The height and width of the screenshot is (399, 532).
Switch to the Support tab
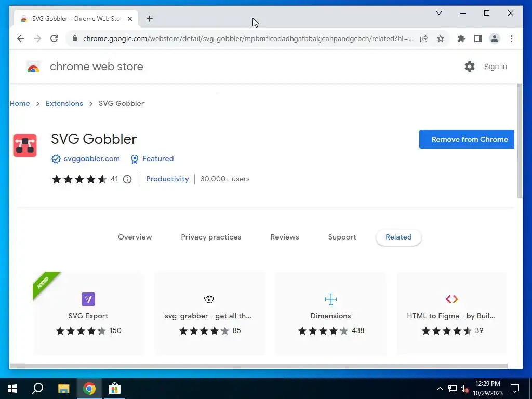342,237
